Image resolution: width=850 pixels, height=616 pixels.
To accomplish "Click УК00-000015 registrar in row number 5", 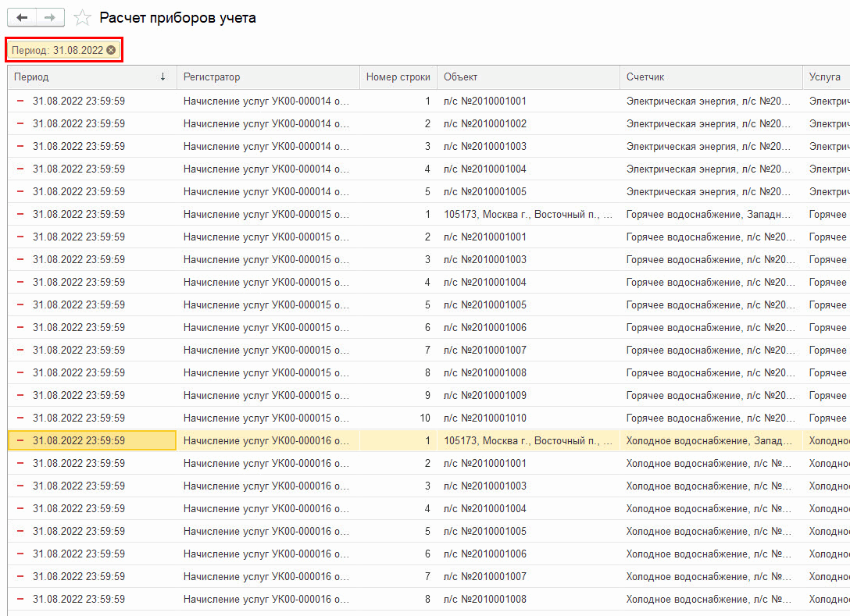I will 266,305.
